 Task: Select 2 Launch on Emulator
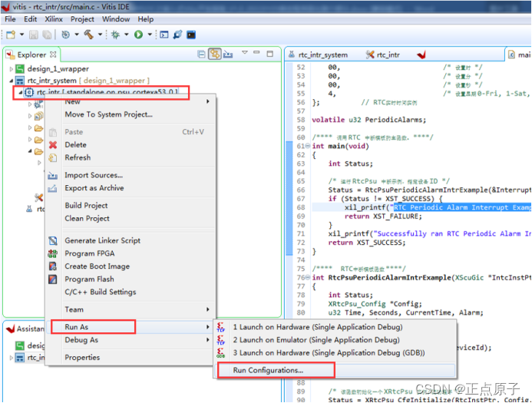click(336, 340)
